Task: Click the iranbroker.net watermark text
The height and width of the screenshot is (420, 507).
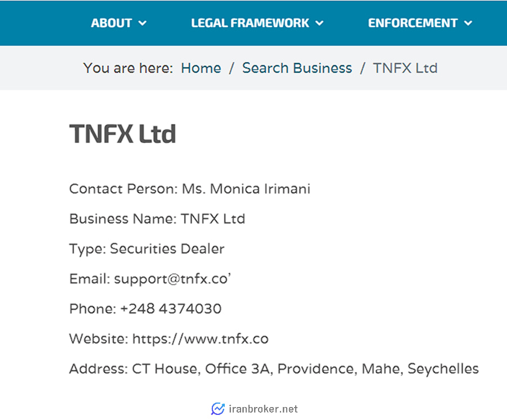Action: [x=263, y=409]
